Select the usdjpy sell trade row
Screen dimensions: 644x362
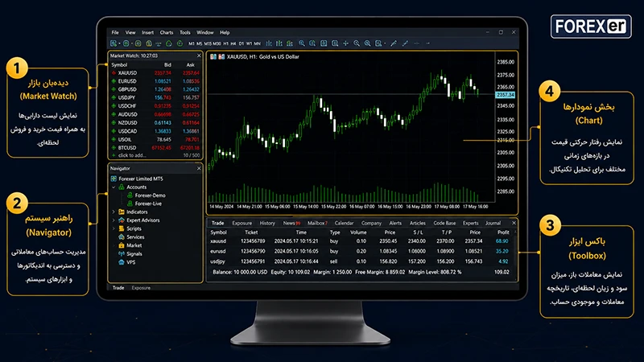361,261
